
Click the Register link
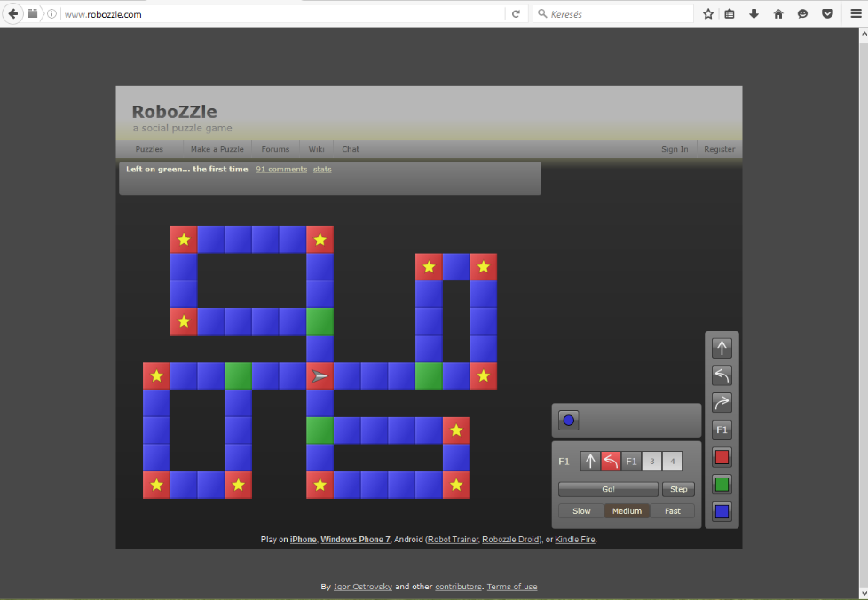[x=719, y=149]
